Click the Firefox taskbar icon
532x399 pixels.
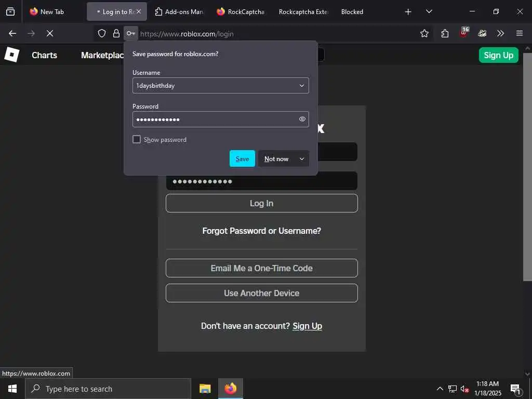click(231, 389)
